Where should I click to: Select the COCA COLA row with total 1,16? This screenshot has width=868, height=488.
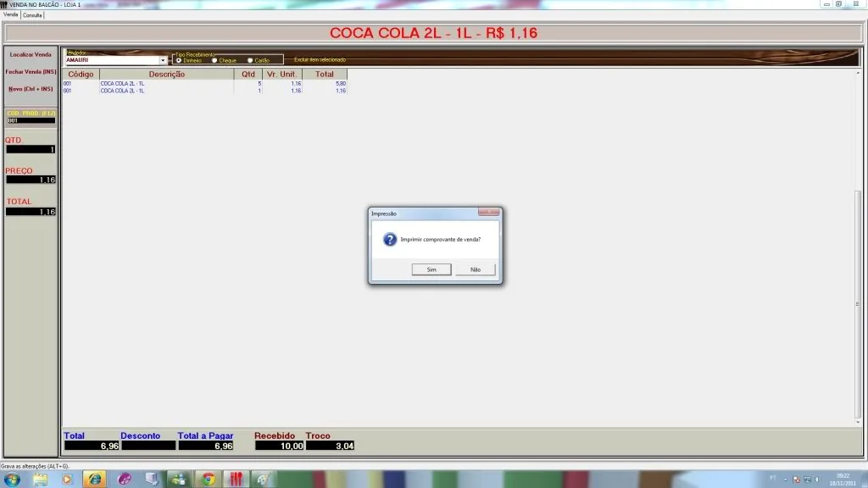[x=204, y=91]
